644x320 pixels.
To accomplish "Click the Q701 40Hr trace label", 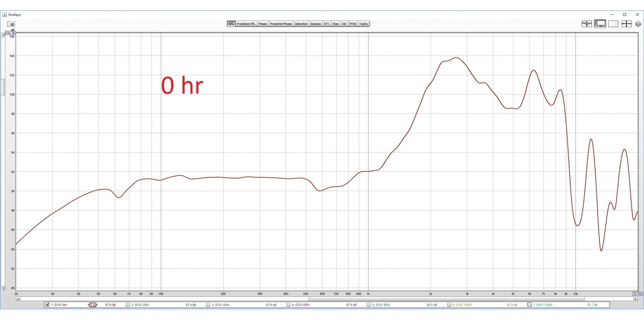I will click(x=220, y=305).
